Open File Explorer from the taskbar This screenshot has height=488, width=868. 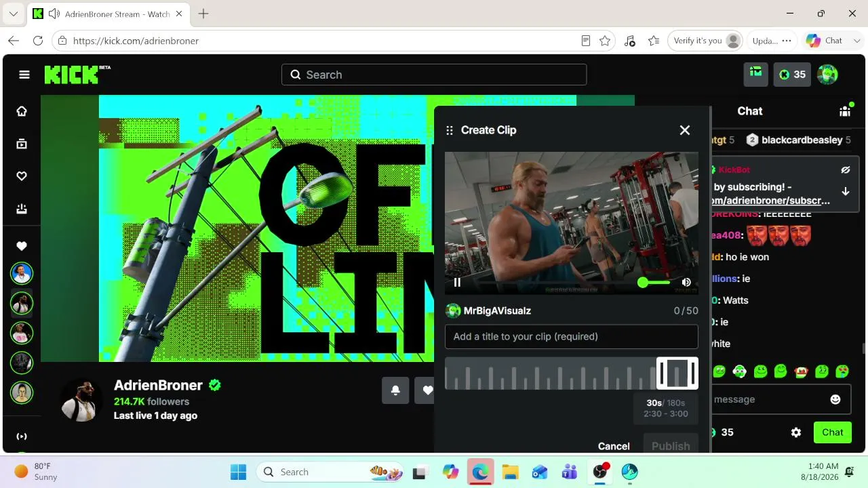click(x=510, y=472)
